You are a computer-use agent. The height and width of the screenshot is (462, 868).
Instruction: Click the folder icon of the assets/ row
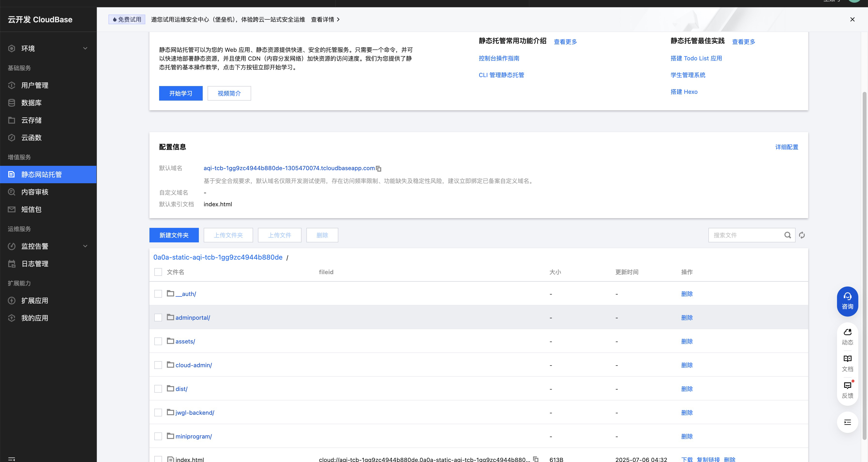tap(170, 341)
